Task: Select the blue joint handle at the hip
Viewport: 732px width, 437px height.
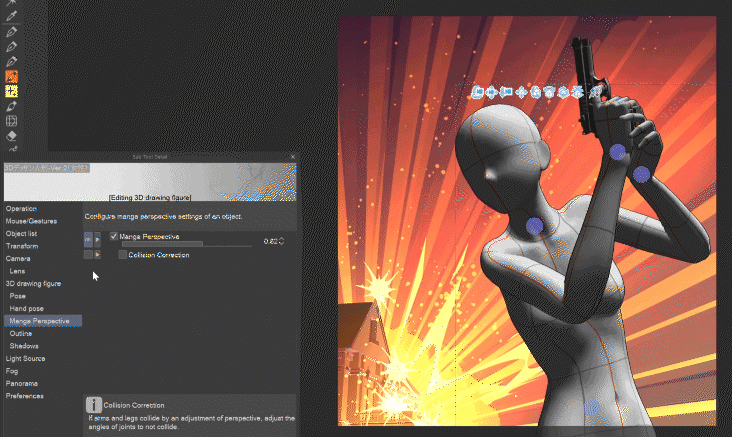Action: [591, 408]
